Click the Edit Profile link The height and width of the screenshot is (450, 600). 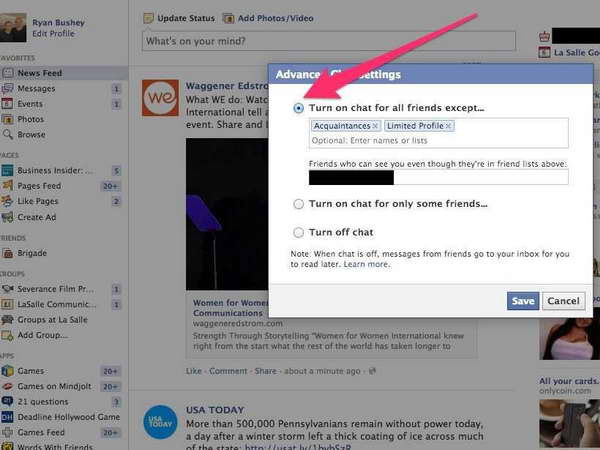tap(54, 34)
